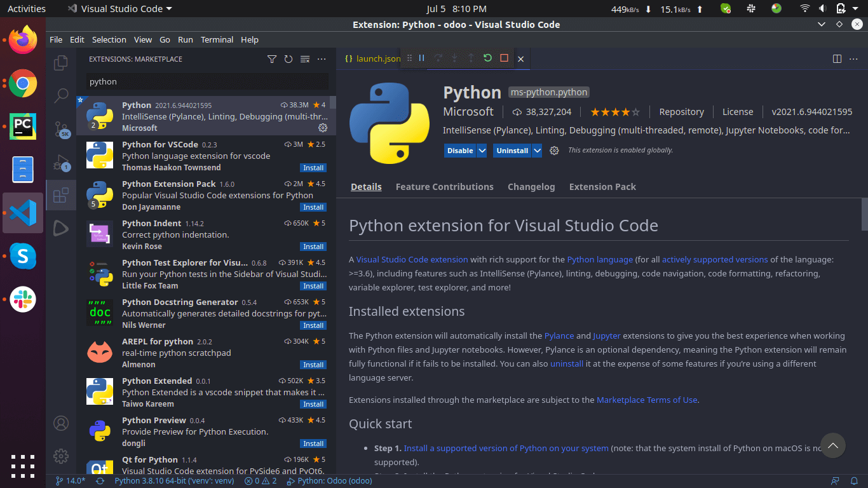This screenshot has height=488, width=868.
Task: Click the 14.0* git branch indicator
Action: click(x=71, y=481)
